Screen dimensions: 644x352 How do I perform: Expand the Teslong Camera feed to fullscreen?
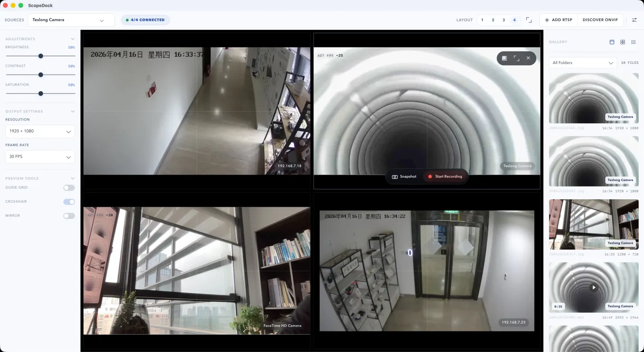pos(517,58)
